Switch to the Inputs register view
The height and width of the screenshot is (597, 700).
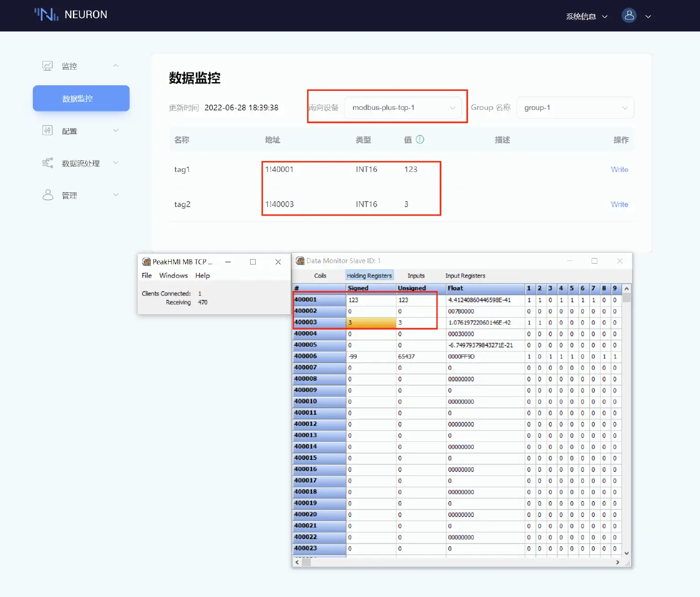click(x=416, y=275)
